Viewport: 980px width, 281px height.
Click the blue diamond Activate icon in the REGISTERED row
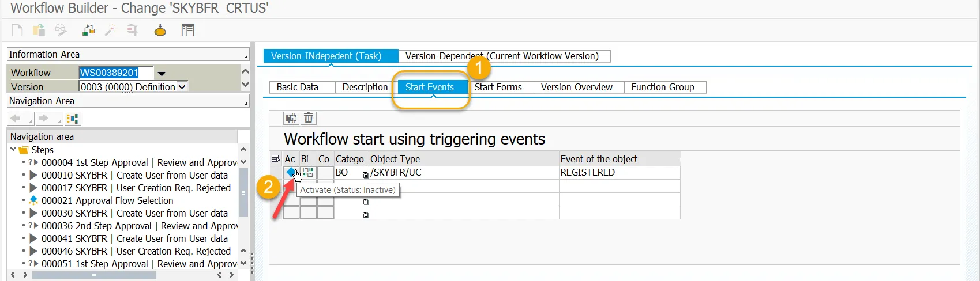coord(291,172)
